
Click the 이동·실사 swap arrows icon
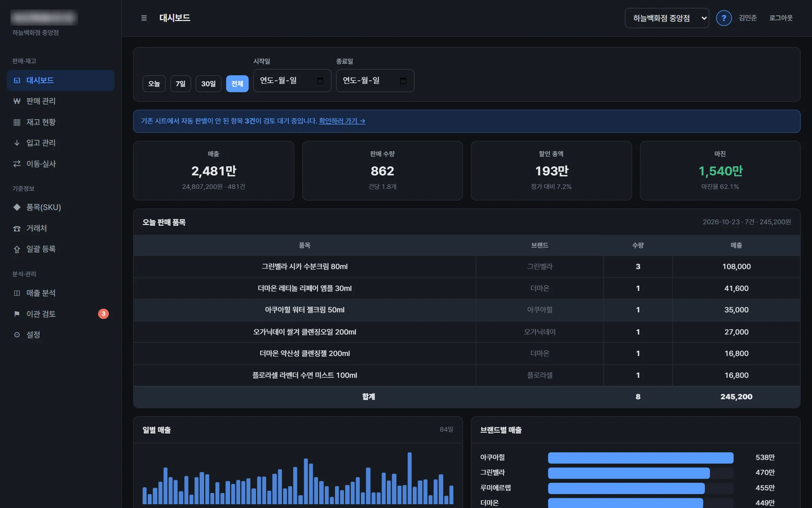17,164
